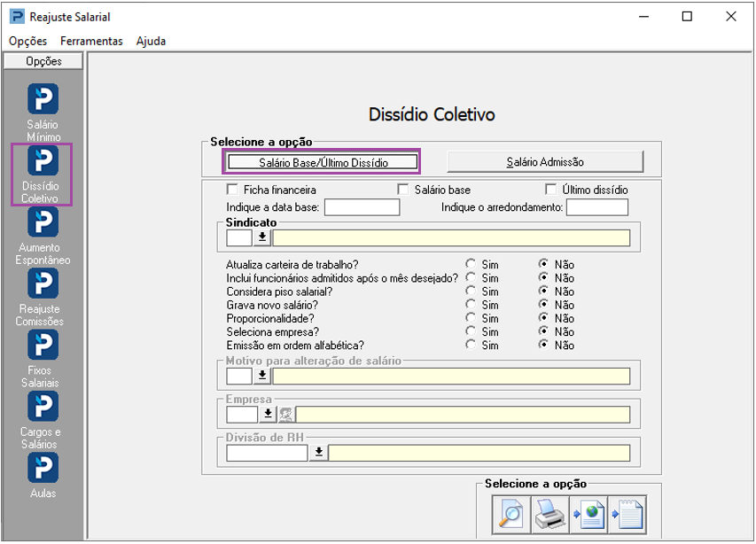The image size is (756, 544).
Task: Select Sim for Emissão em ordem alfabética
Action: pos(471,345)
